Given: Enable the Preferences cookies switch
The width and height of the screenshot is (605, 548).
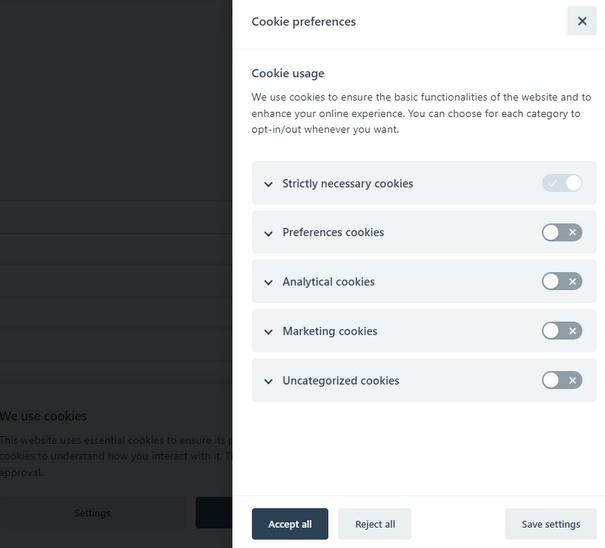Looking at the screenshot, I should pyautogui.click(x=562, y=232).
